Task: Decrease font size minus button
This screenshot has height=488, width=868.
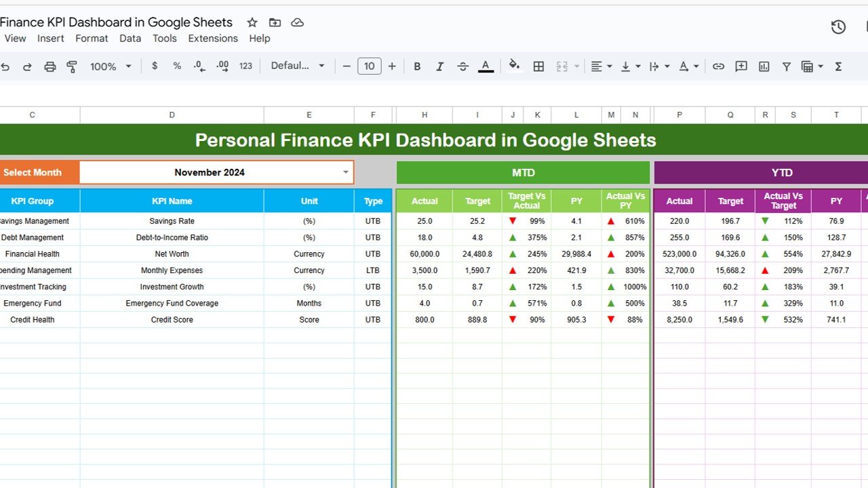Action: [x=347, y=66]
